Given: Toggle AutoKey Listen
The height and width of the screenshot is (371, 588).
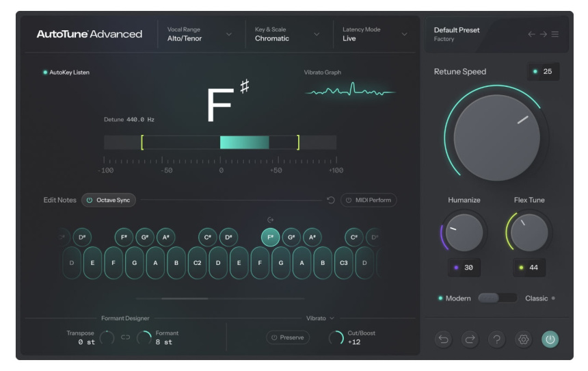Looking at the screenshot, I should tap(66, 73).
